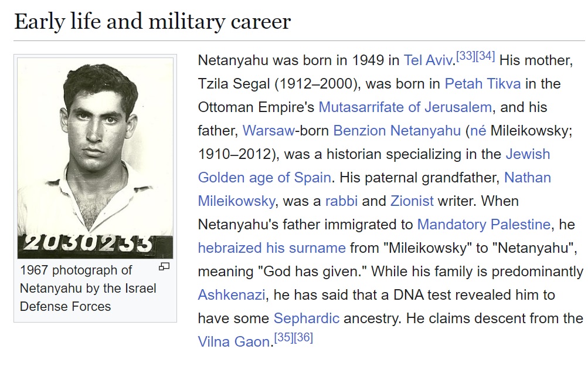Screen dimensions: 588x366
Task: Click the 'né' link
Action: point(478,131)
